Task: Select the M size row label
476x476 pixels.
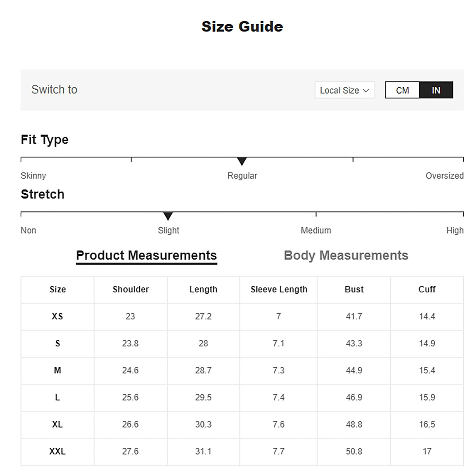Action: (58, 370)
